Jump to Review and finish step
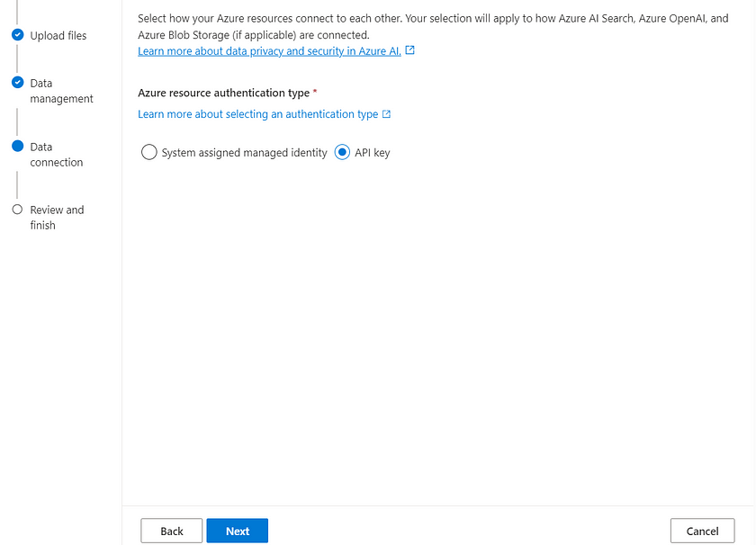Screen dimensions: 756x545 [57, 218]
